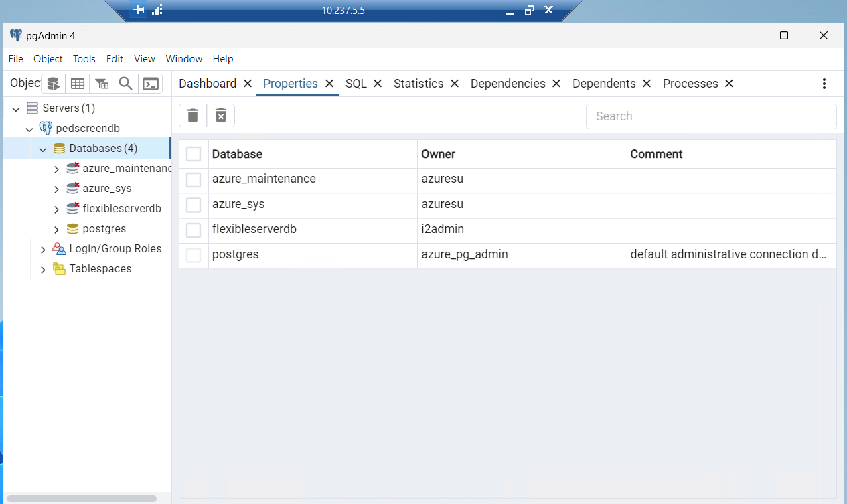847x504 pixels.
Task: Click the pin icon on remote session bar
Action: click(x=139, y=10)
